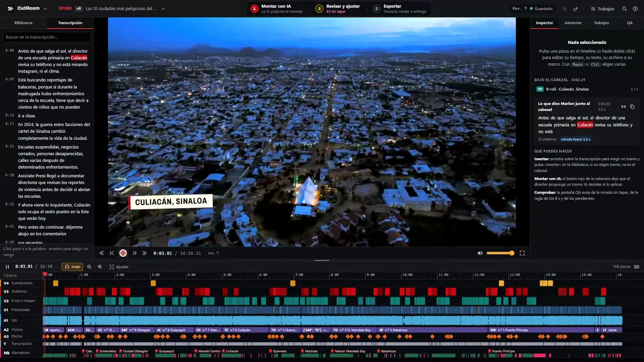Click the undo arrow icon
The height and width of the screenshot is (362, 644).
coord(565,9)
